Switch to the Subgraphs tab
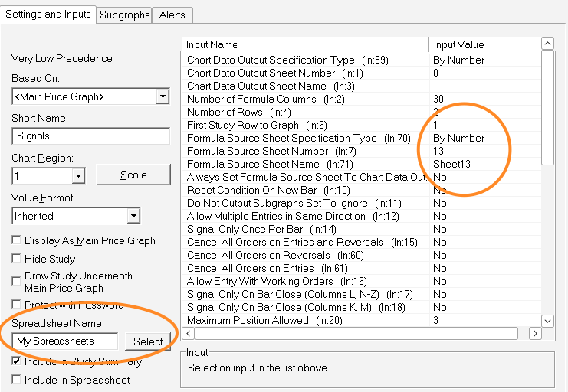568x392 pixels. [125, 15]
